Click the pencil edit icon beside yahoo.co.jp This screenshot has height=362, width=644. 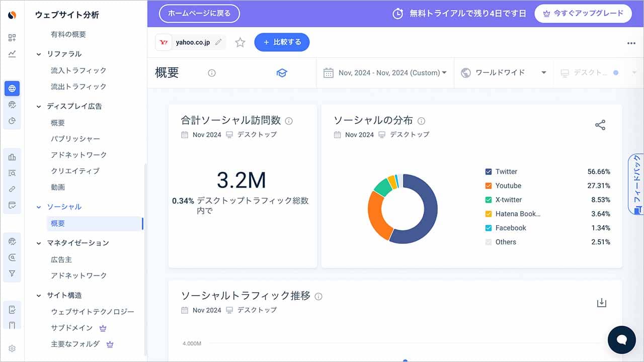(218, 42)
